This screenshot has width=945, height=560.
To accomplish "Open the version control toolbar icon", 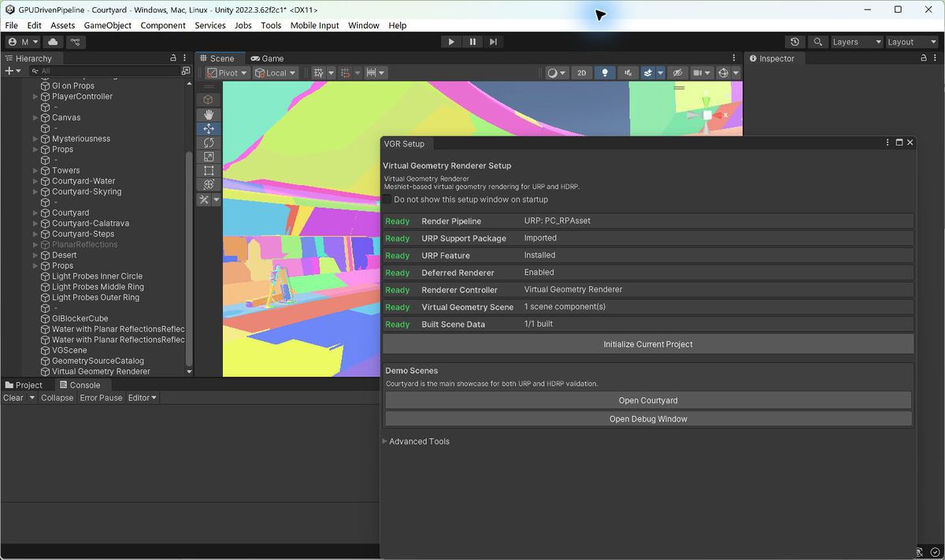I will [76, 42].
